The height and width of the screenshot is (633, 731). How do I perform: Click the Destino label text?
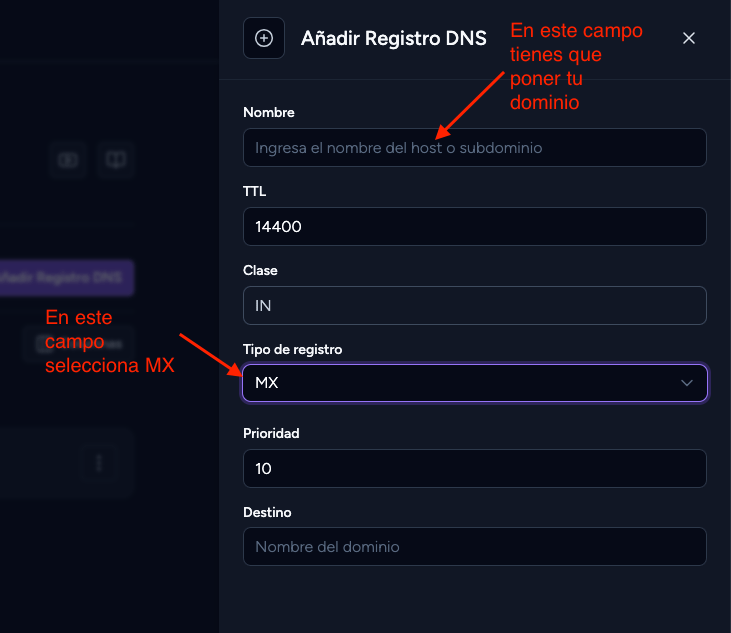click(x=267, y=512)
